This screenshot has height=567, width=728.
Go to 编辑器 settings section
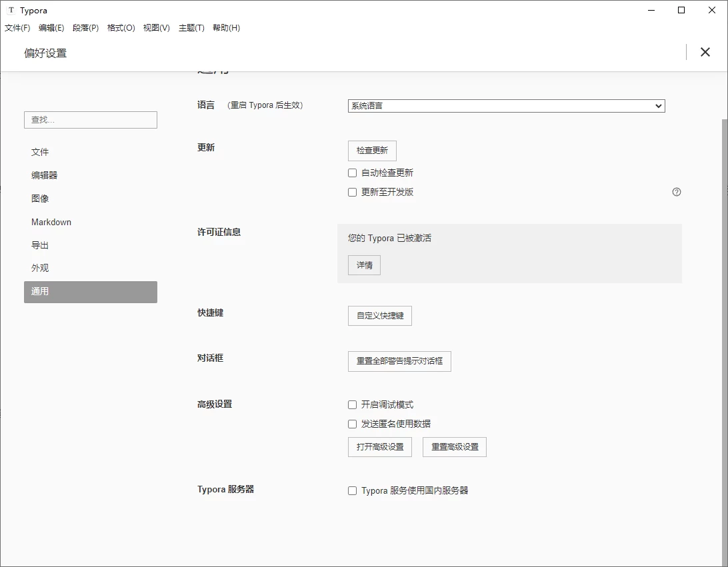(x=45, y=175)
